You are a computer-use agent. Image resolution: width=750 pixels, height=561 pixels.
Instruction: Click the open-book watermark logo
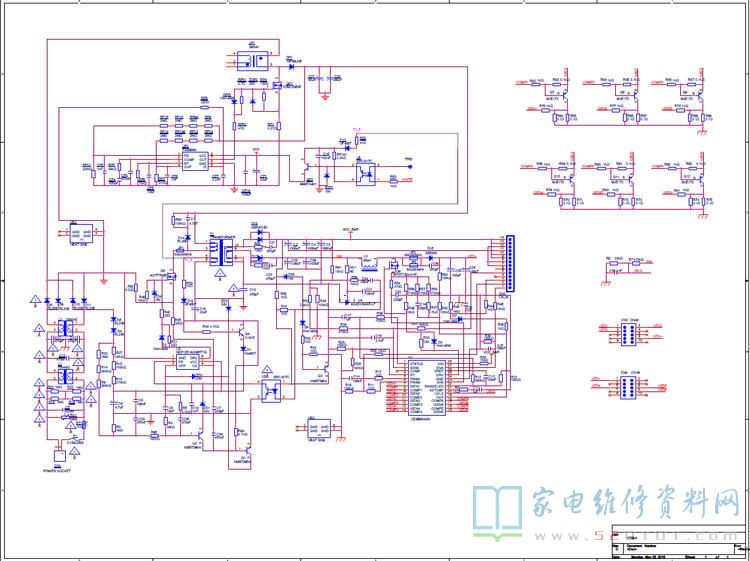(497, 512)
